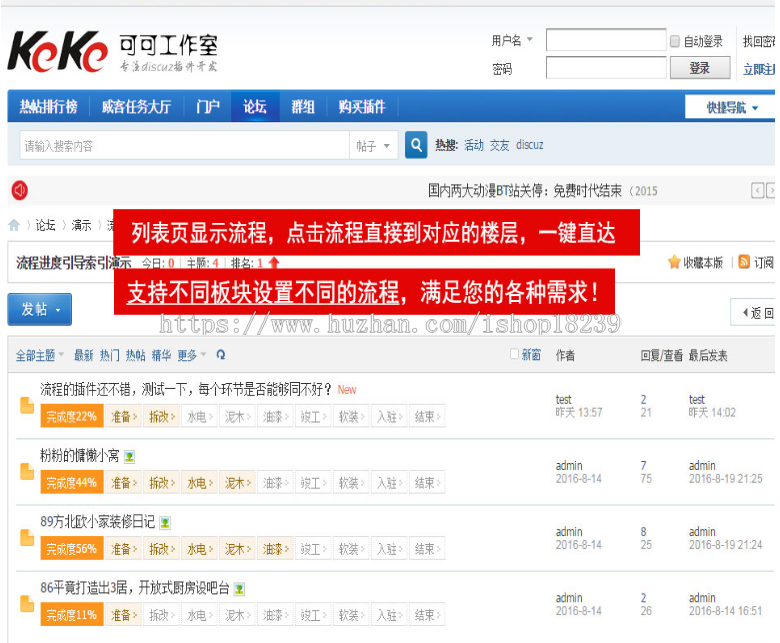Click the KeKe 可可工作室 logo

coord(113,52)
